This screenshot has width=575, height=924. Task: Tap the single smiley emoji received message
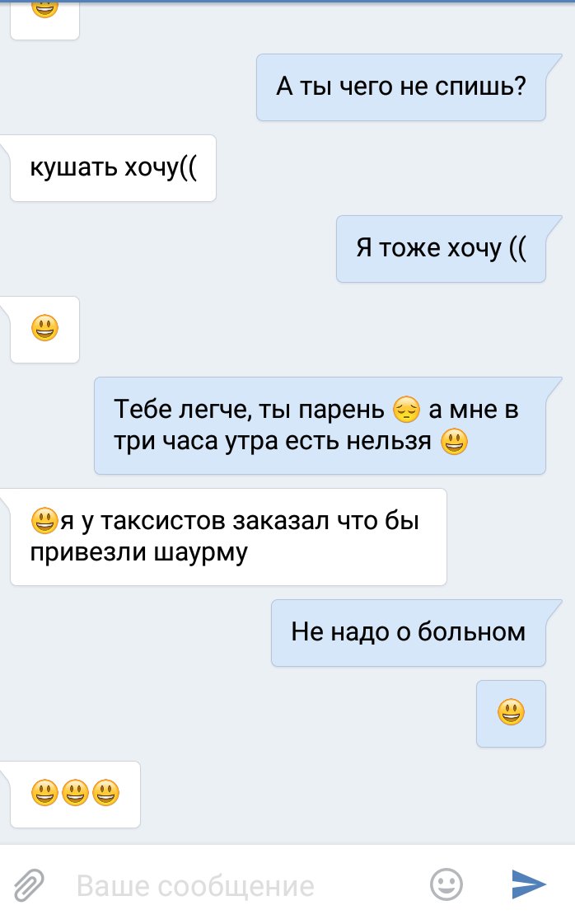(x=44, y=329)
